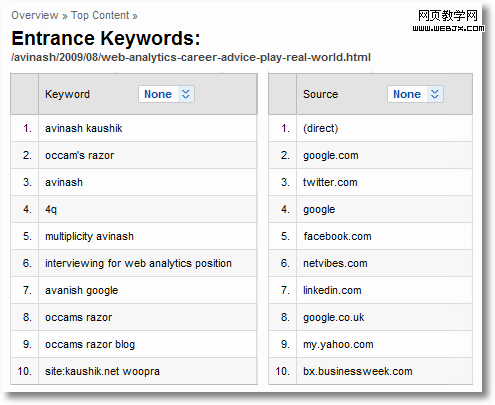Open the Source column None dropdown
The height and width of the screenshot is (405, 495).
415,94
